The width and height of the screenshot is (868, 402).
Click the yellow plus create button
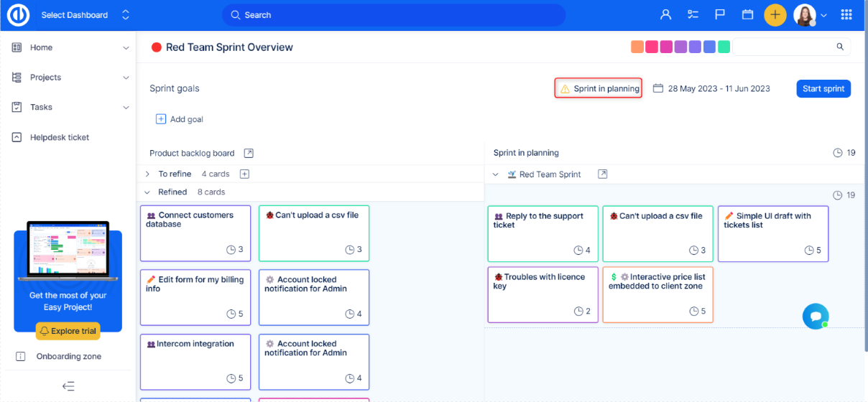click(x=775, y=15)
